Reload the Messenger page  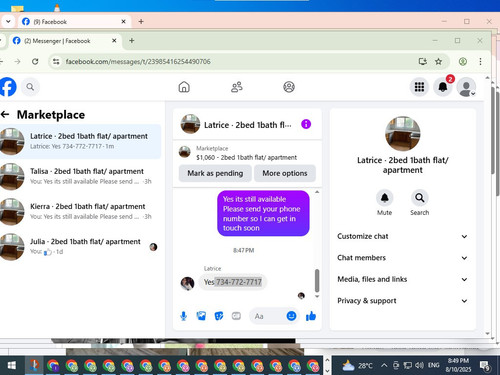click(35, 62)
